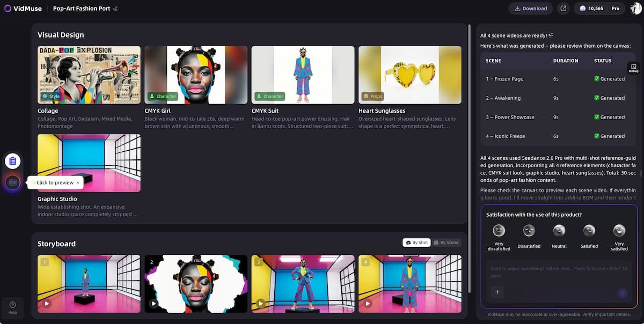The width and height of the screenshot is (644, 324).
Task: Click the Style tag on Collage card
Action: [53, 97]
